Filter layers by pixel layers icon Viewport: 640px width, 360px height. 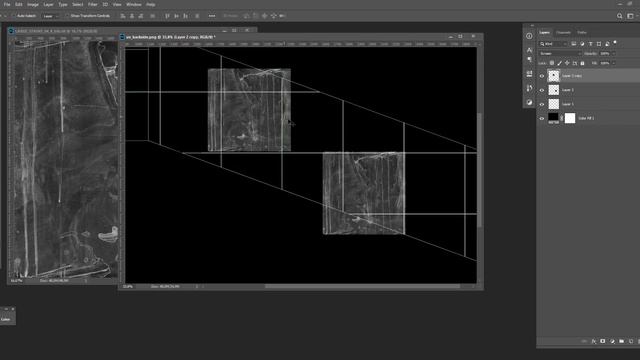coord(574,44)
